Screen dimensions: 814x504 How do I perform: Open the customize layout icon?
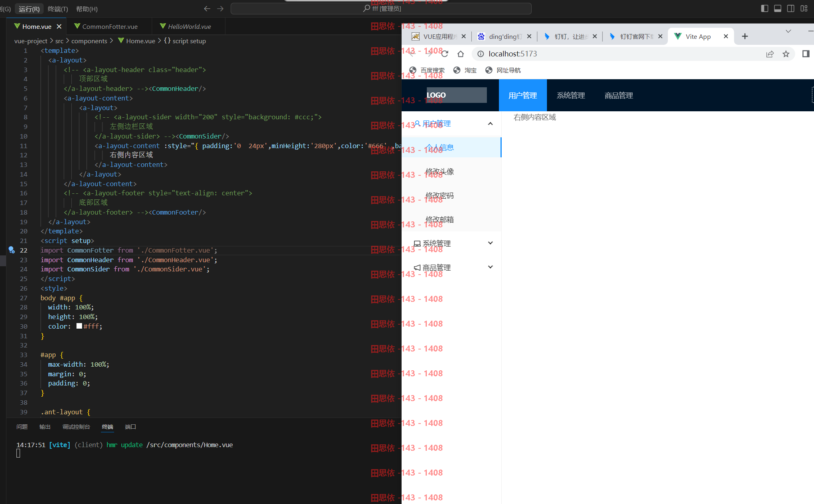point(804,8)
